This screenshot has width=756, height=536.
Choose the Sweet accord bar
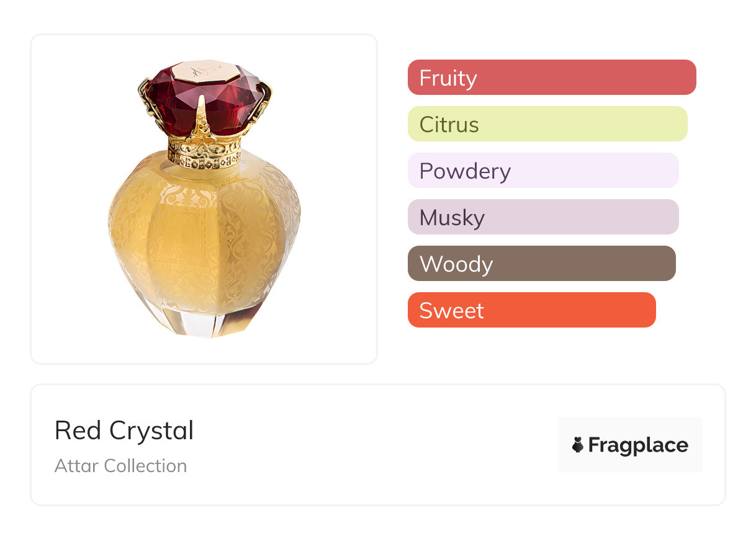pos(532,310)
